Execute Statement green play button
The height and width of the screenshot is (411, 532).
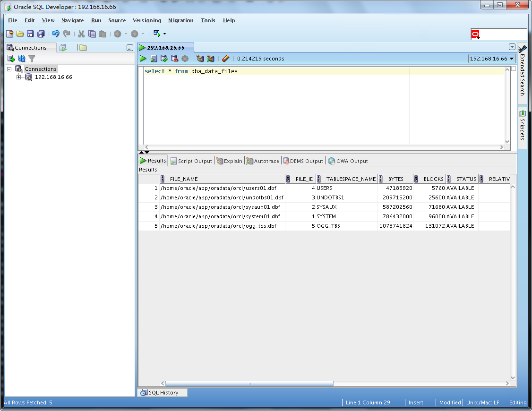click(x=143, y=58)
